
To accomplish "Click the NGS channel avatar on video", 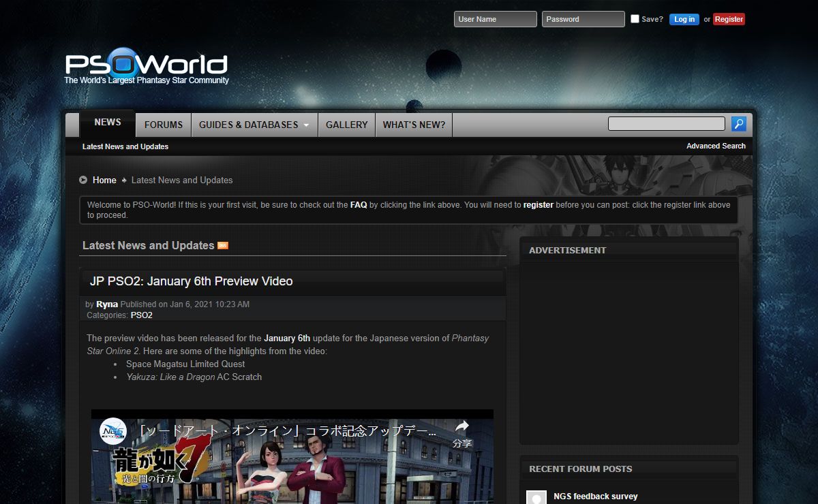I will tap(113, 431).
